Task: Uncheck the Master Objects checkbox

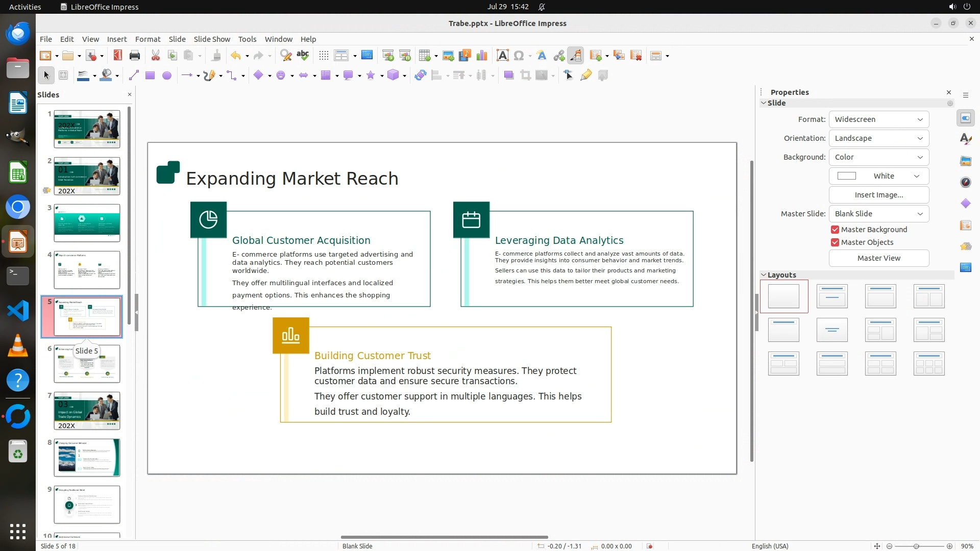Action: coord(835,242)
